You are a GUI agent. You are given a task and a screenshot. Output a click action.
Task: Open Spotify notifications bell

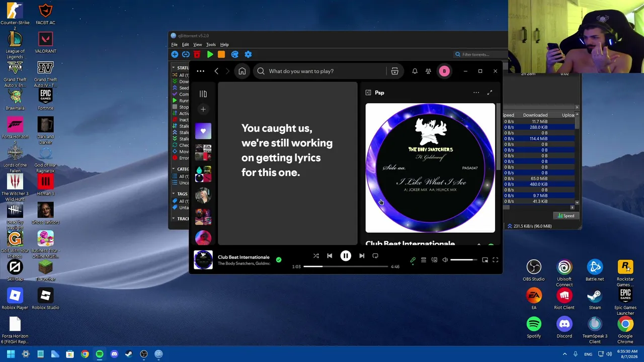click(415, 71)
